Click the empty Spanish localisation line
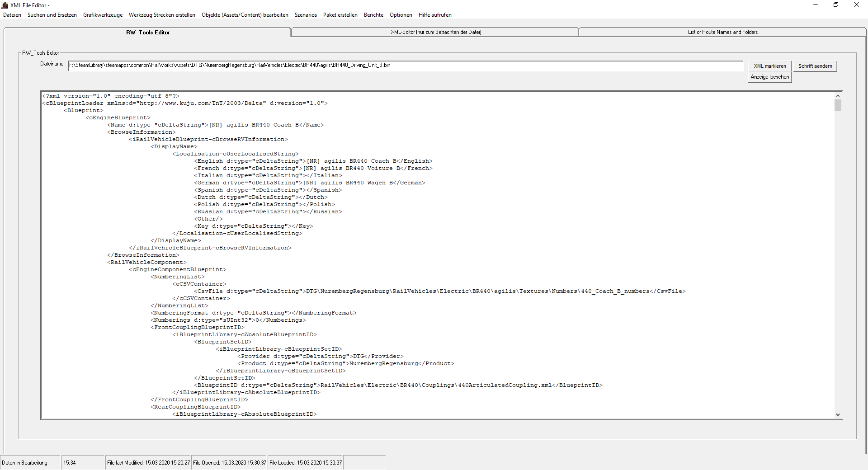 click(x=268, y=190)
